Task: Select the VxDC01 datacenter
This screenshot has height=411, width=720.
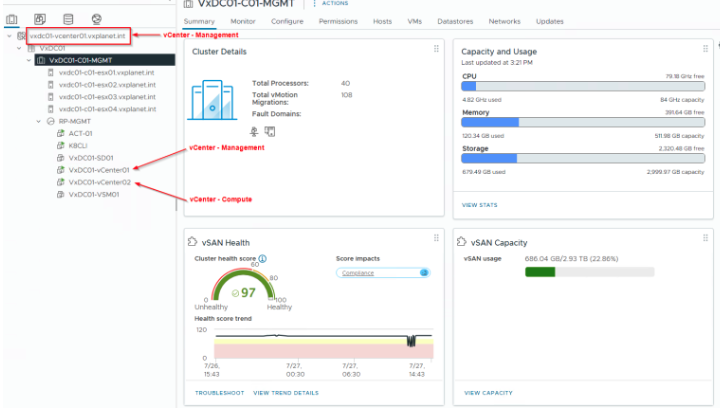Action: pos(52,48)
